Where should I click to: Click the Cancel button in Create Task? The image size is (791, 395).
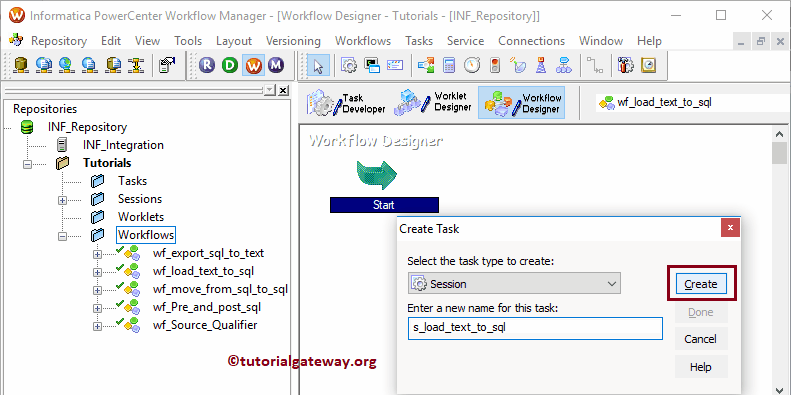coord(701,339)
